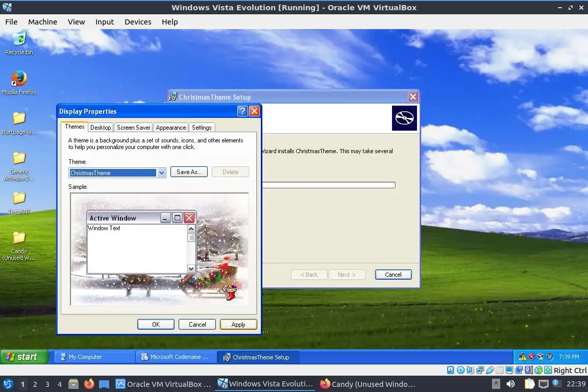Click the Microsoft Codename taskbar button
Screen dimensions: 588x392
point(176,357)
